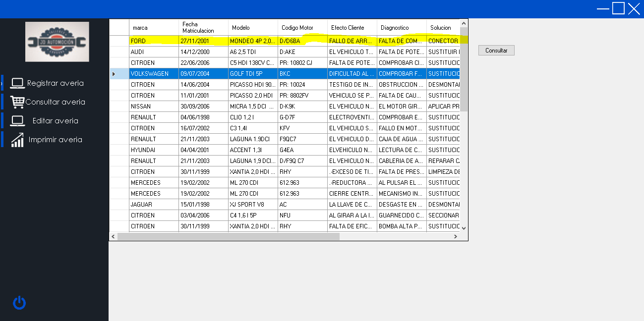Select the MONDEO 4P model cell
This screenshot has height=321, width=644.
(253, 41)
